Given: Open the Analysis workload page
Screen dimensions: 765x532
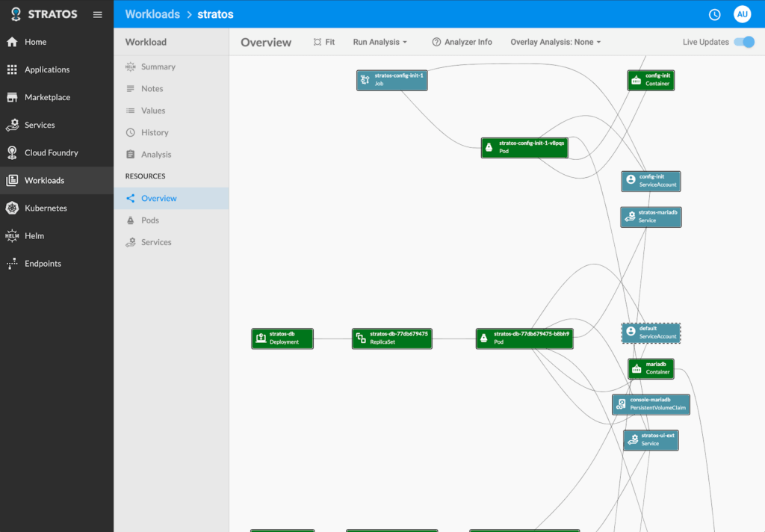Looking at the screenshot, I should [171, 154].
